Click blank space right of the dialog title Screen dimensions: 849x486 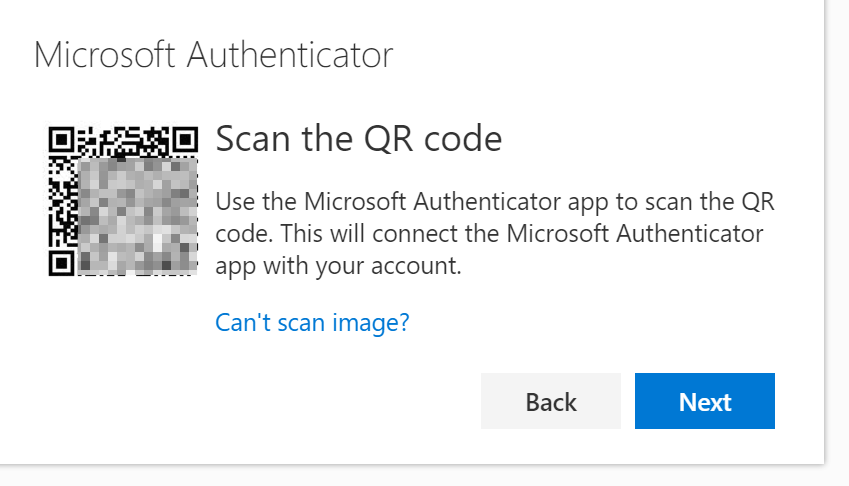pyautogui.click(x=600, y=55)
